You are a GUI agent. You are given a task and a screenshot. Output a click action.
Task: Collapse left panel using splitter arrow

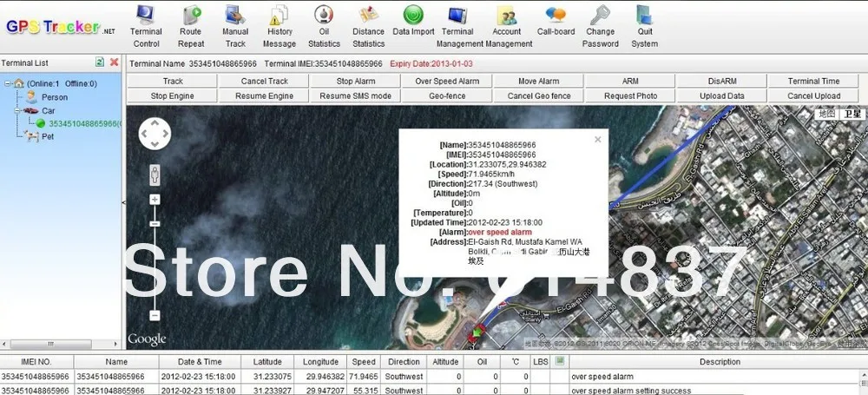pyautogui.click(x=123, y=203)
